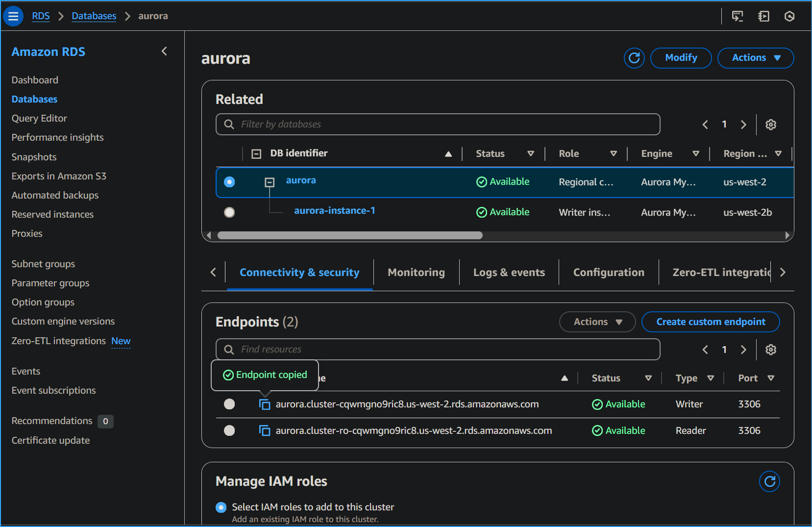The width and height of the screenshot is (812, 527).
Task: Switch to the Monitoring tab
Action: [416, 272]
